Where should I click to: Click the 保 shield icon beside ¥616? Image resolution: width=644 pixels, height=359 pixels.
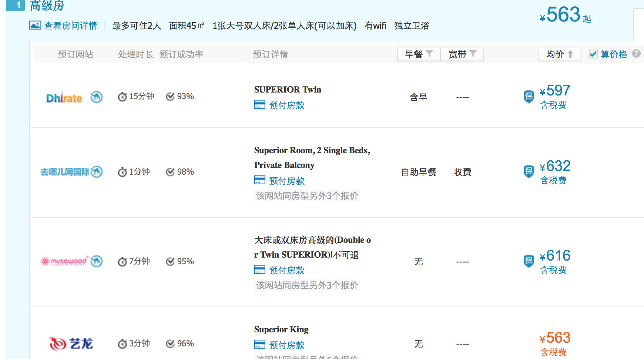point(529,261)
